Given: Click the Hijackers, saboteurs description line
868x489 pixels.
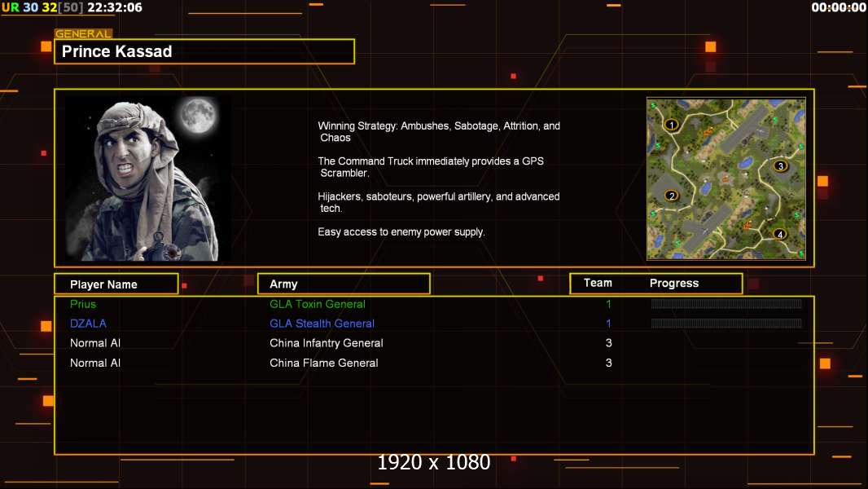Looking at the screenshot, I should (438, 202).
